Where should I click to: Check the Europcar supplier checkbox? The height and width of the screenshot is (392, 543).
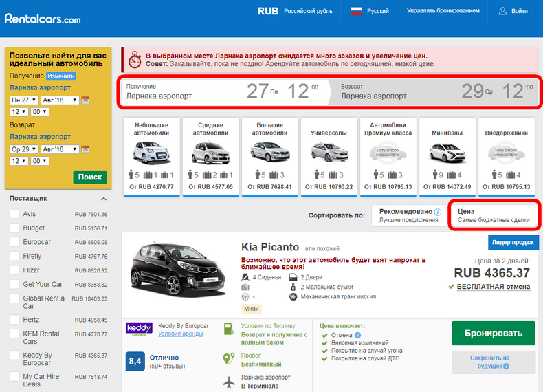click(14, 242)
